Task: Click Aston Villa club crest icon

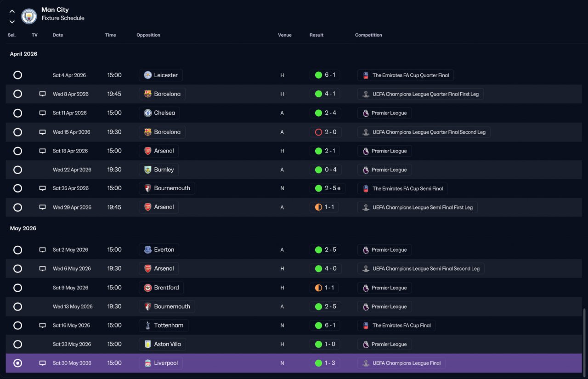Action: [147, 344]
